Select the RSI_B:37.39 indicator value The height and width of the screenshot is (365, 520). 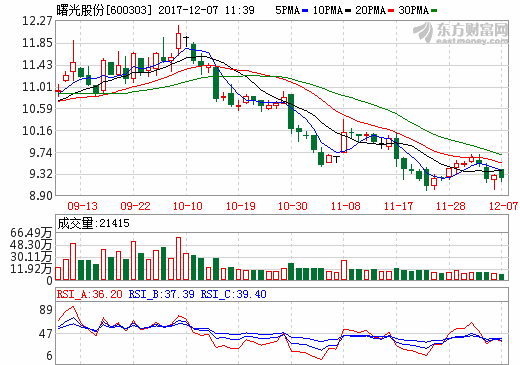tap(161, 294)
